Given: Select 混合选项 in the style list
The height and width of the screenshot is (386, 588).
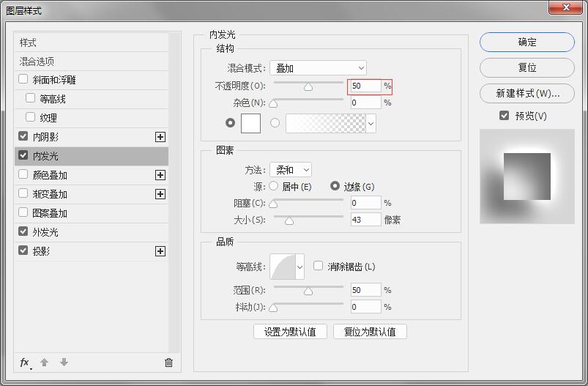Looking at the screenshot, I should tap(91, 61).
